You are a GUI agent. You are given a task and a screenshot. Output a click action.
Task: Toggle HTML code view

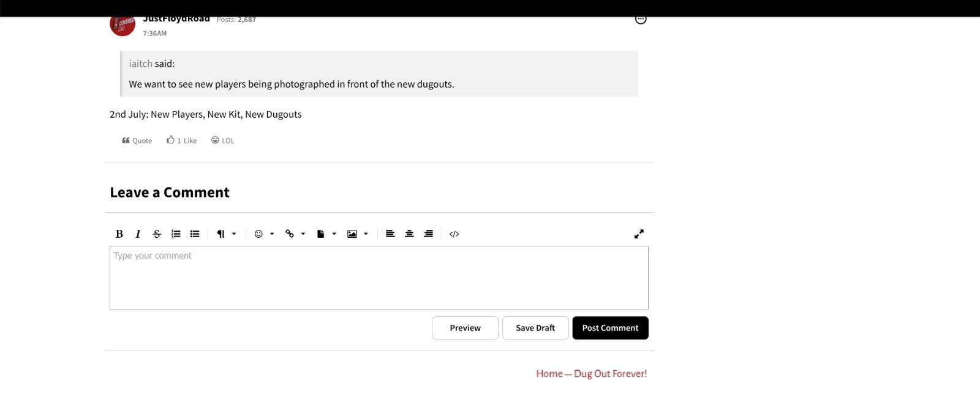click(454, 234)
